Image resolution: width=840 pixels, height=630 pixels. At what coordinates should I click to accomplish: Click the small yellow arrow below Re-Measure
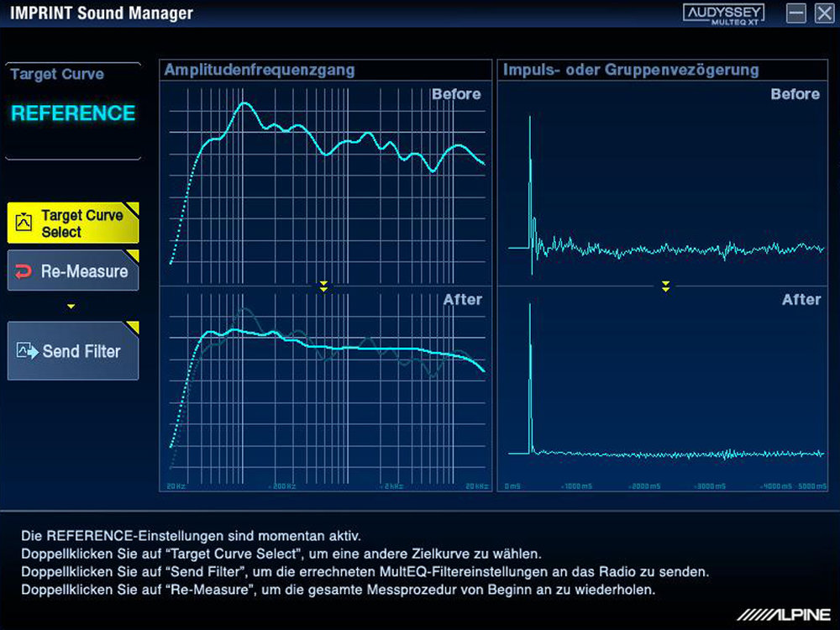coord(71,307)
